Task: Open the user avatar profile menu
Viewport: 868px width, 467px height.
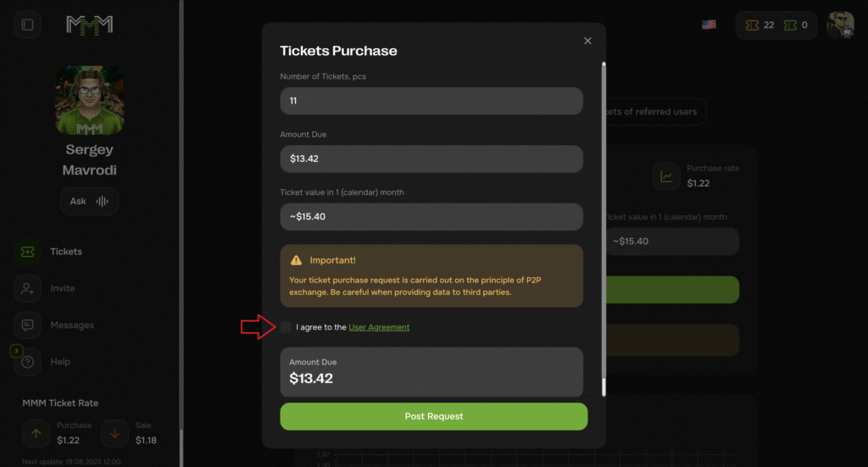Action: click(840, 25)
